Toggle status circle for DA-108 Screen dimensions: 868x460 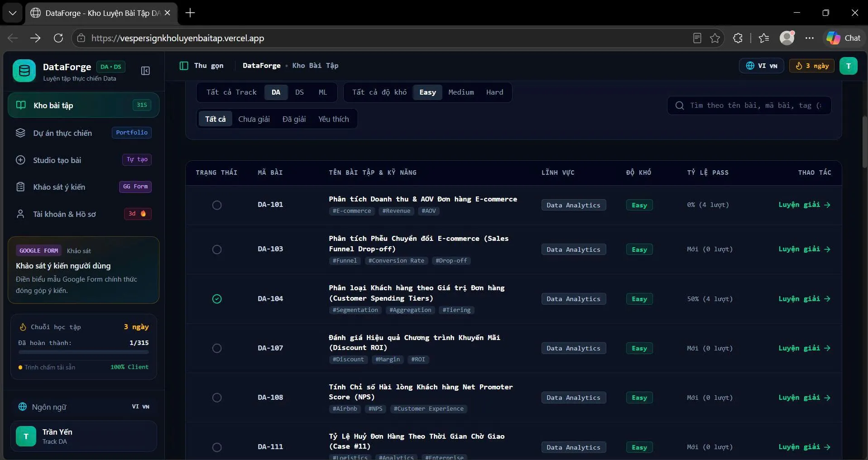(217, 398)
